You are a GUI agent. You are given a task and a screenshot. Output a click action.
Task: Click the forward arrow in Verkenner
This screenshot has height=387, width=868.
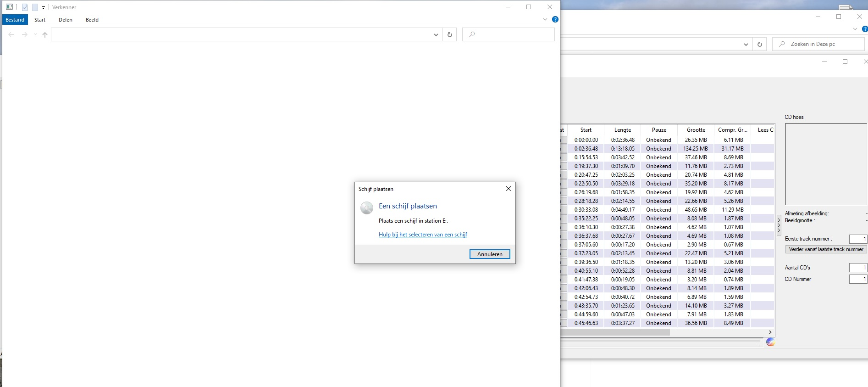coord(25,34)
